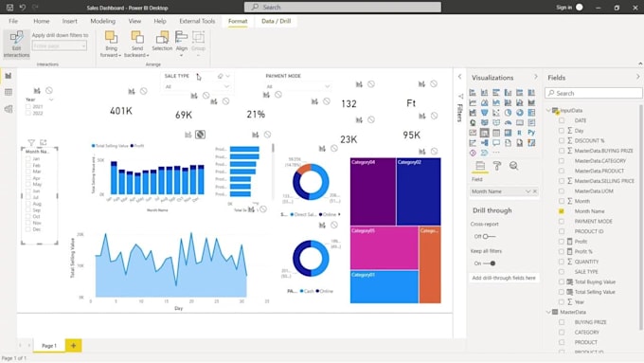The width and height of the screenshot is (644, 363).
Task: Click the Edit interactions button
Action: pyautogui.click(x=16, y=44)
